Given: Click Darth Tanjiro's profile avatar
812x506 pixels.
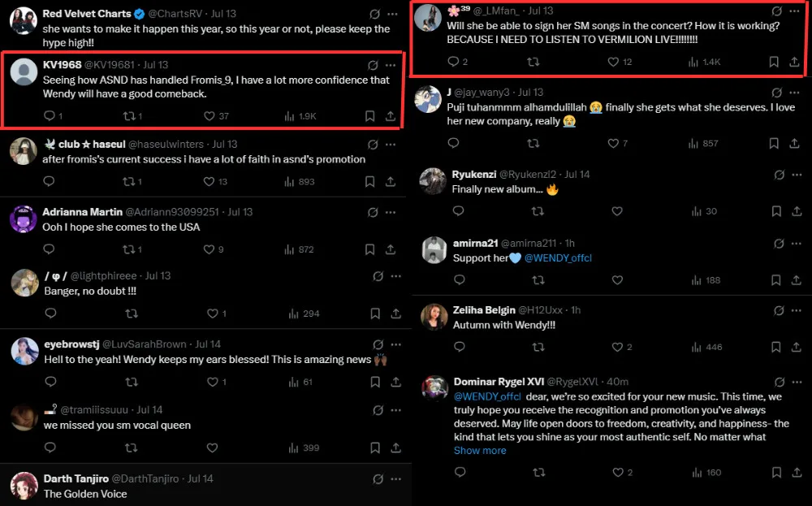Looking at the screenshot, I should point(24,486).
